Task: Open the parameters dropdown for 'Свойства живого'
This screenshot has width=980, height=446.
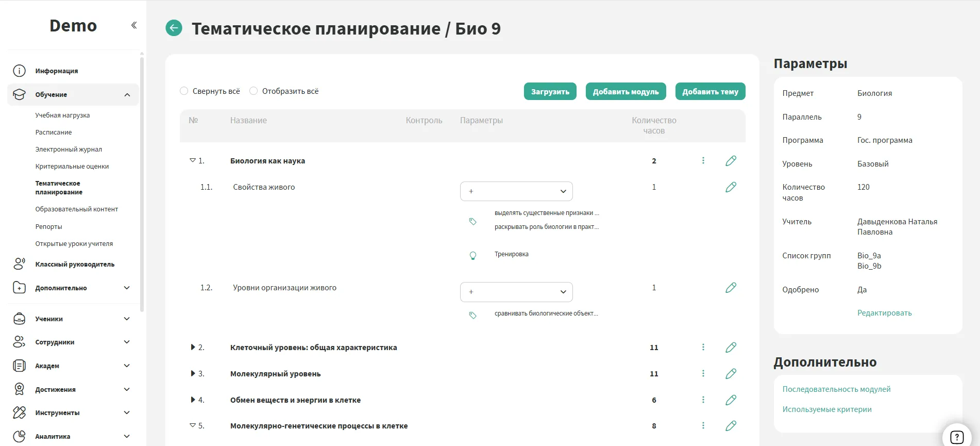Action: (516, 191)
